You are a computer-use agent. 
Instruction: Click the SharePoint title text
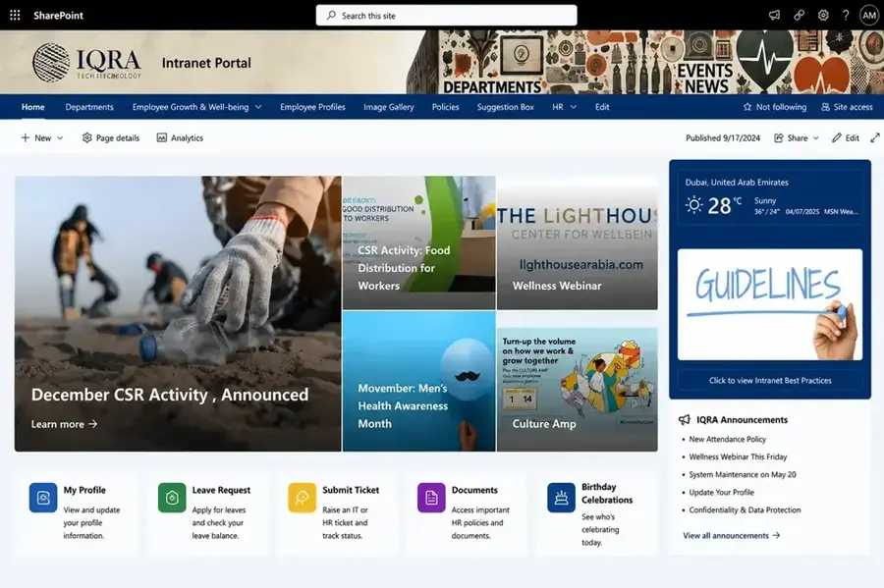pos(58,15)
